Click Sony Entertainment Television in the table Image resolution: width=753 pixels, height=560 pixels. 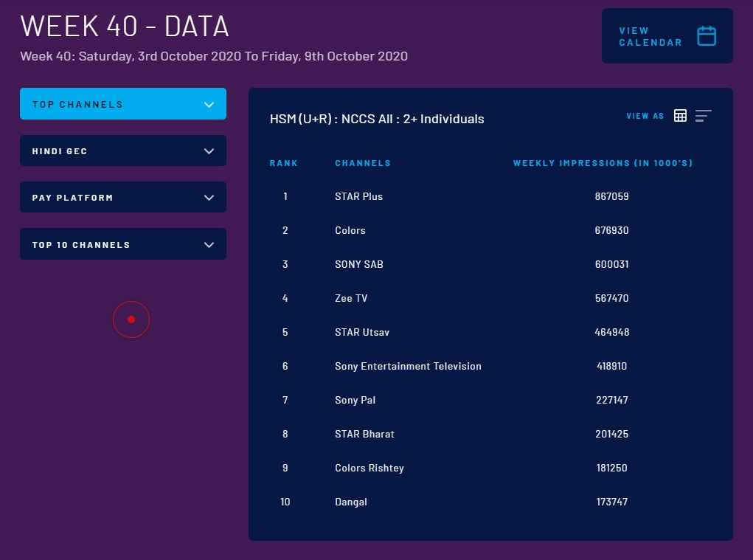coord(408,366)
